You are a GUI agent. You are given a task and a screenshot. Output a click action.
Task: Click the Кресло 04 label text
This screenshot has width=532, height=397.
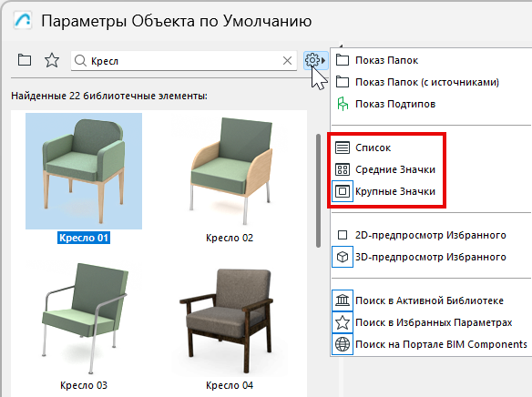coord(230,385)
